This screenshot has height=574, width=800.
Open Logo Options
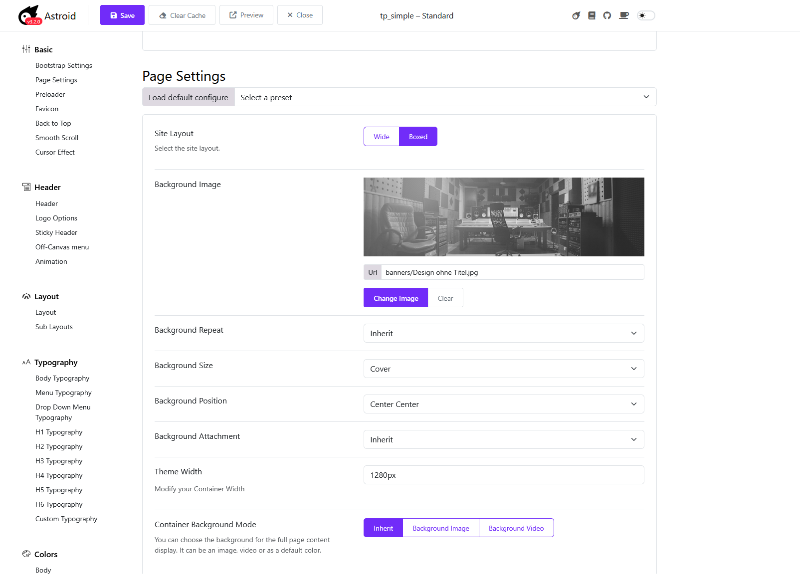[x=56, y=218]
